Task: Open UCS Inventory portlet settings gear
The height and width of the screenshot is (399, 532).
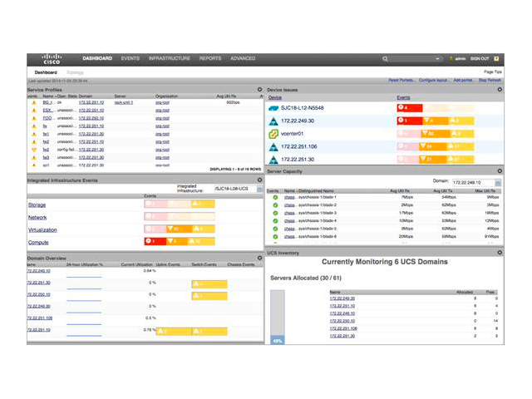Action: [500, 253]
